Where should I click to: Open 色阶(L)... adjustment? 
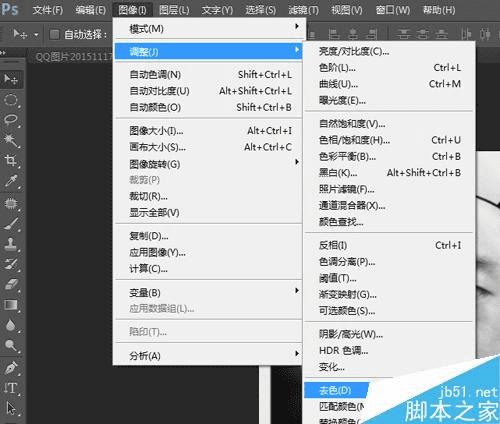pos(389,68)
